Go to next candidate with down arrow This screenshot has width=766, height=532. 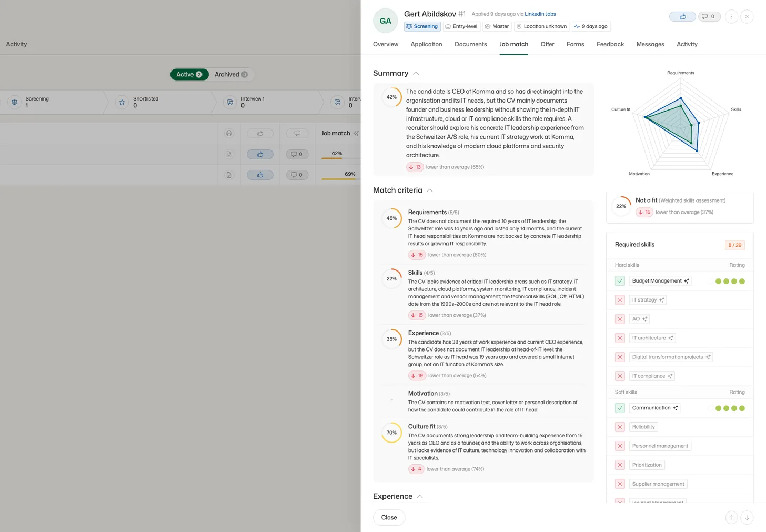click(x=747, y=517)
